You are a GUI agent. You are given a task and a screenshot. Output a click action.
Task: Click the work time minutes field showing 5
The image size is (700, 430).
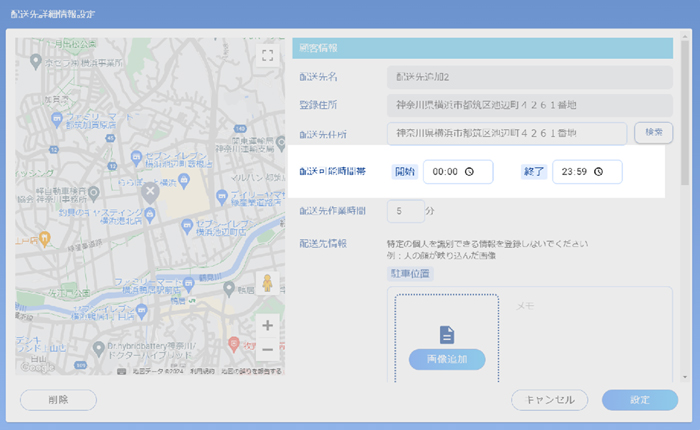(405, 211)
